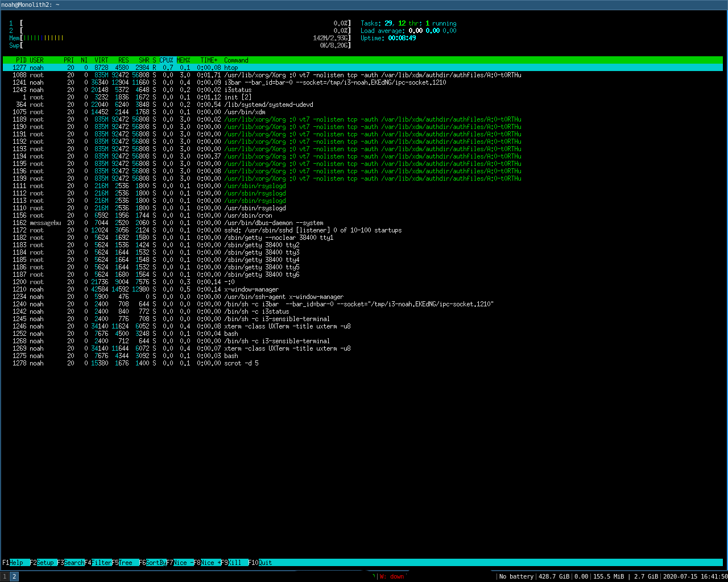The image size is (728, 582).
Task: Select the /bin/sh -c i3status row
Action: click(363, 311)
